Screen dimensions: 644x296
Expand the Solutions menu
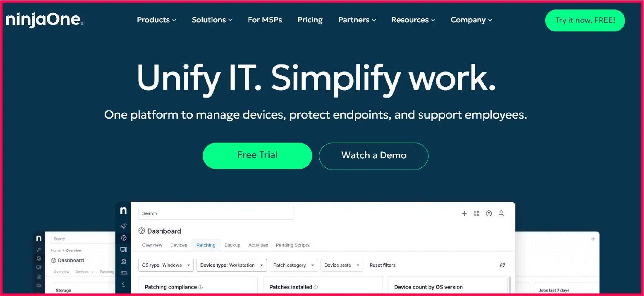(212, 20)
